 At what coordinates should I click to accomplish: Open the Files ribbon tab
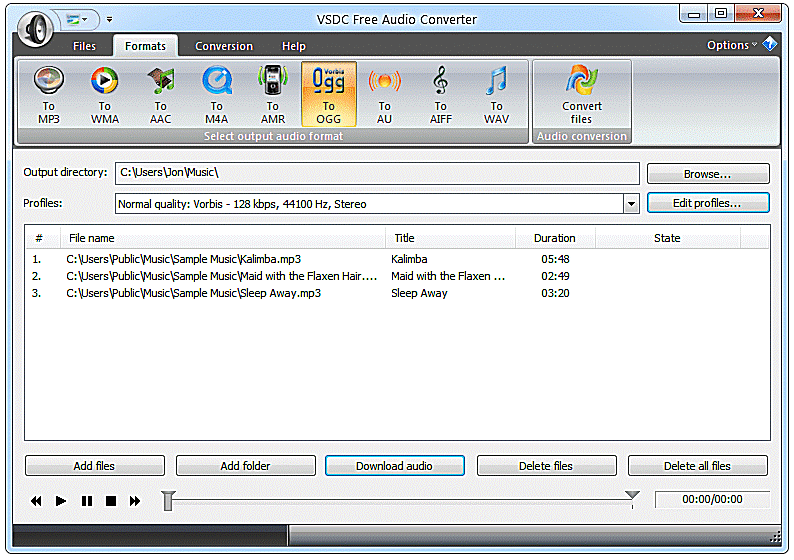(x=84, y=46)
